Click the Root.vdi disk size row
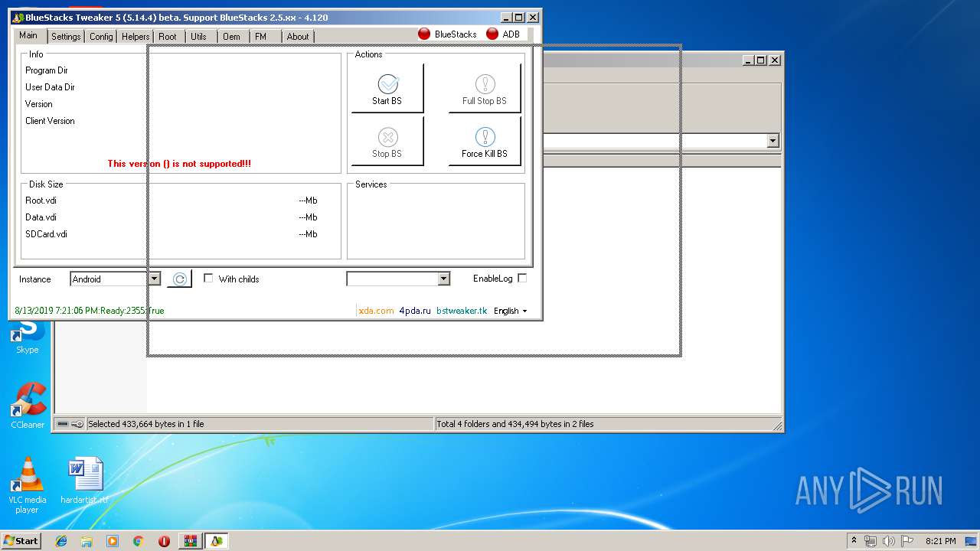 point(171,201)
